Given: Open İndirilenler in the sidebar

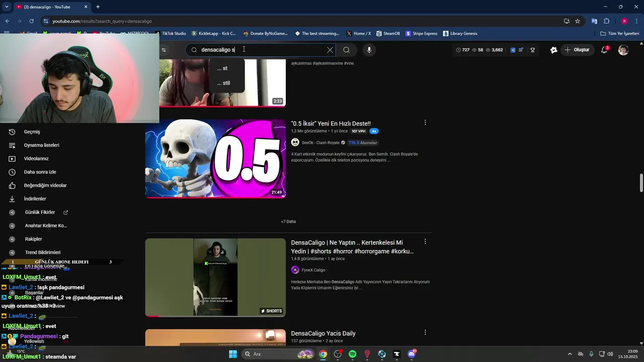Looking at the screenshot, I should coord(35,199).
